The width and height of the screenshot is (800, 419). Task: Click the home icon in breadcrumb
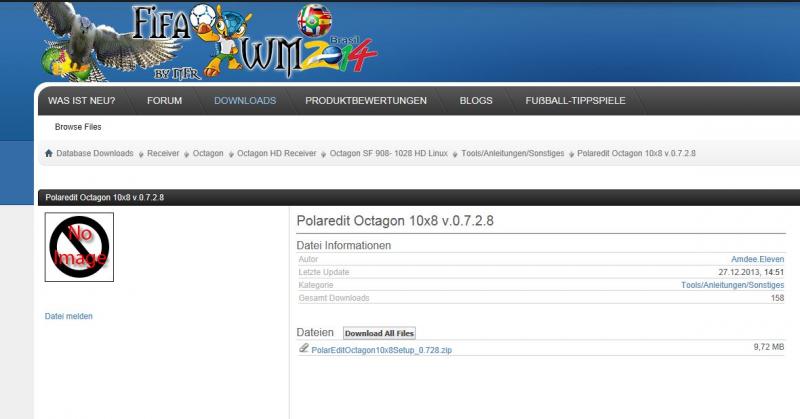tap(48, 153)
